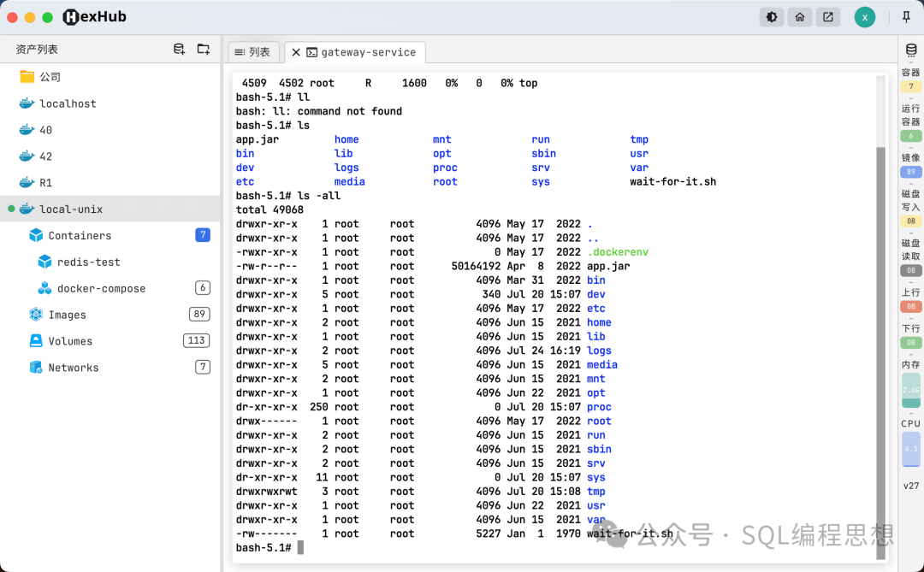Click the terminal scrollbar thumb
Viewport: 924px width, 572px height.
click(881, 351)
